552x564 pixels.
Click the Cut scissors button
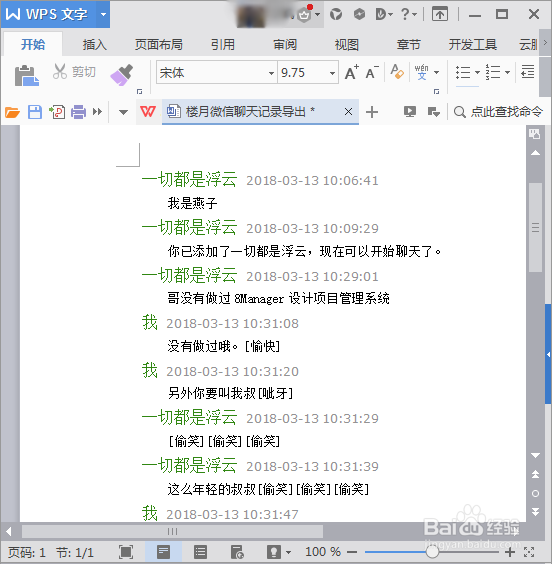point(74,72)
